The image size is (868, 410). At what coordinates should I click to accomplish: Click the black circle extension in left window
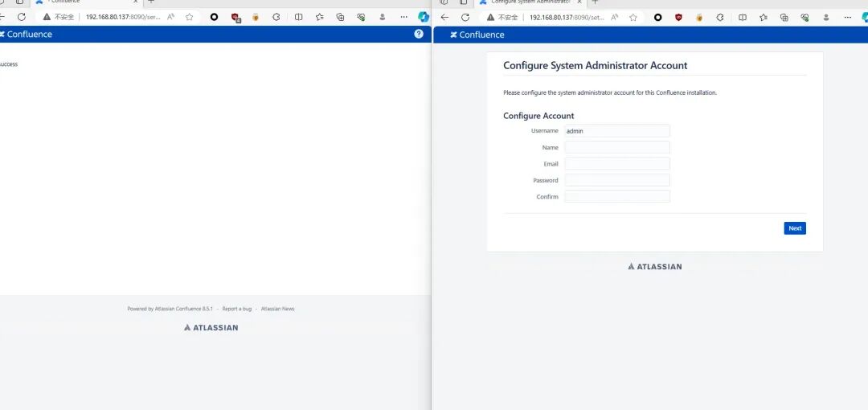coord(215,17)
